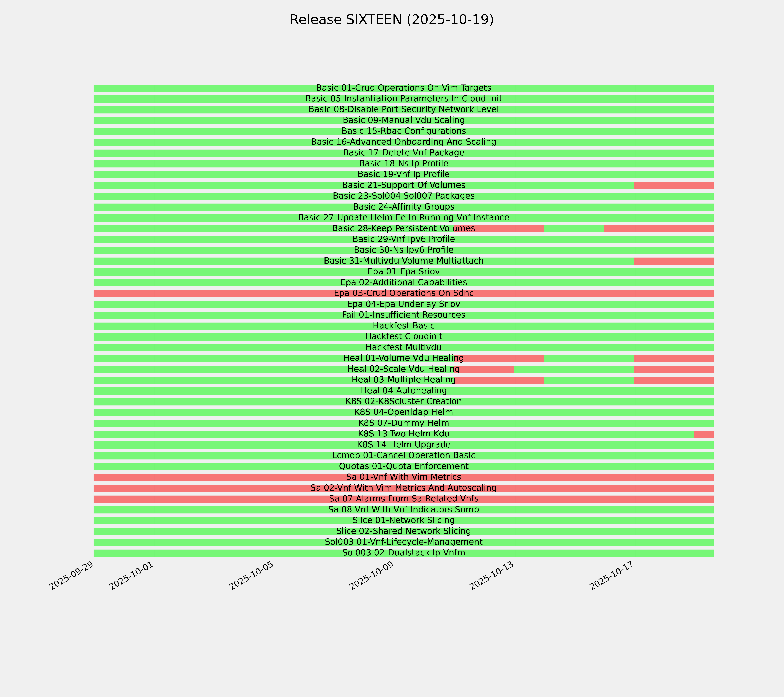Click the Quotas 01-Quota Enforcement label

(403, 466)
